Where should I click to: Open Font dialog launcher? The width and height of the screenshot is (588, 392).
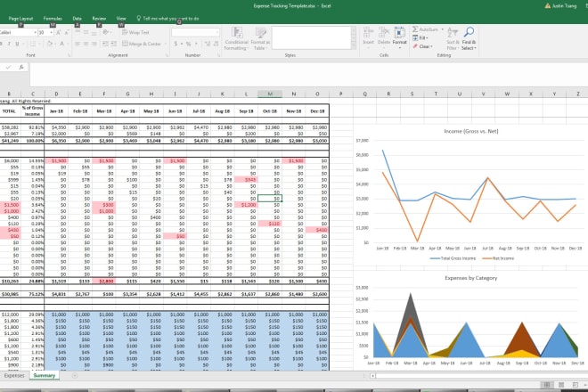(x=69, y=55)
